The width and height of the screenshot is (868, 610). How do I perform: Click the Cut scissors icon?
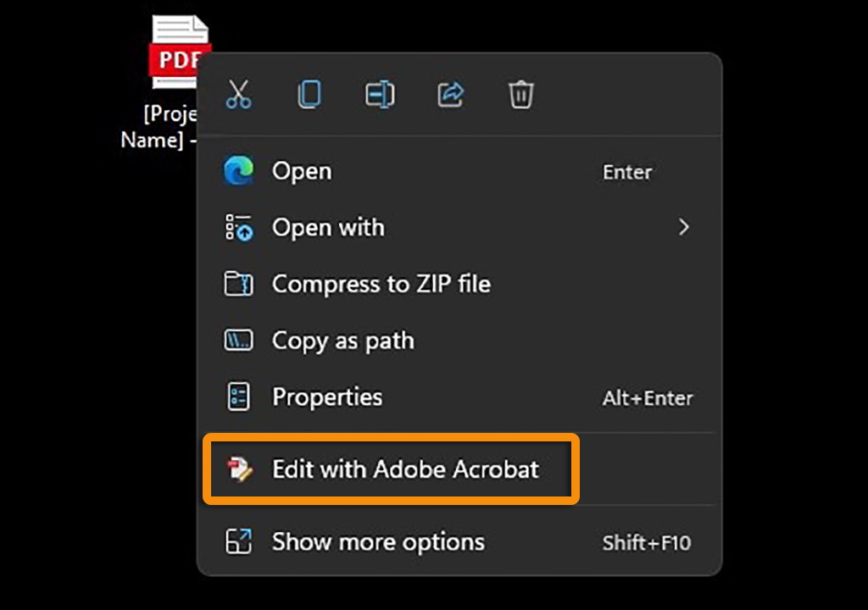[239, 94]
